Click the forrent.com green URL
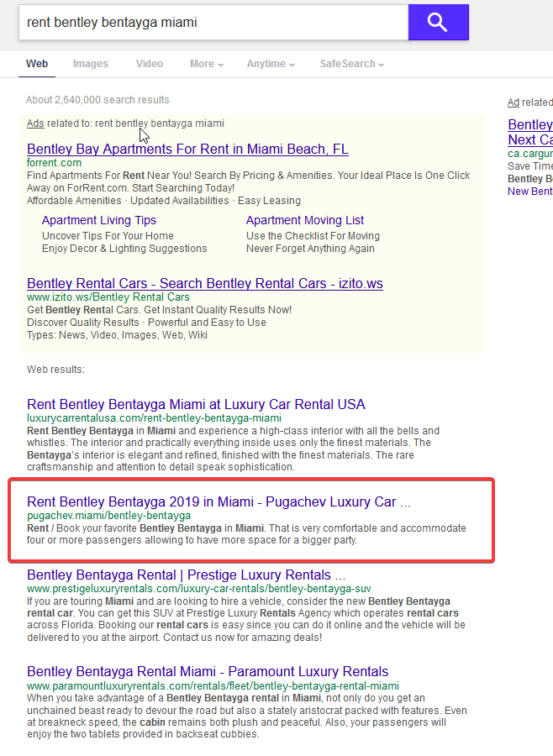This screenshot has height=756, width=553. 54,162
